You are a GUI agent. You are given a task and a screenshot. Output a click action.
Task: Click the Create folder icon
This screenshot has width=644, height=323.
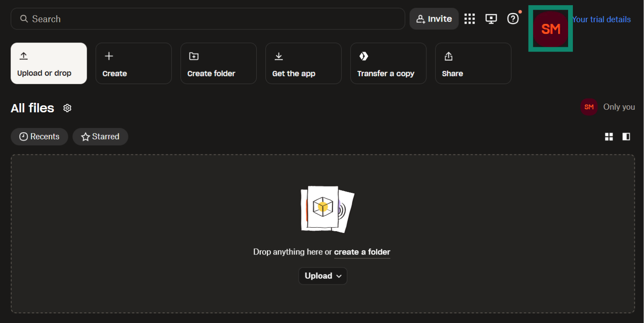pos(193,56)
